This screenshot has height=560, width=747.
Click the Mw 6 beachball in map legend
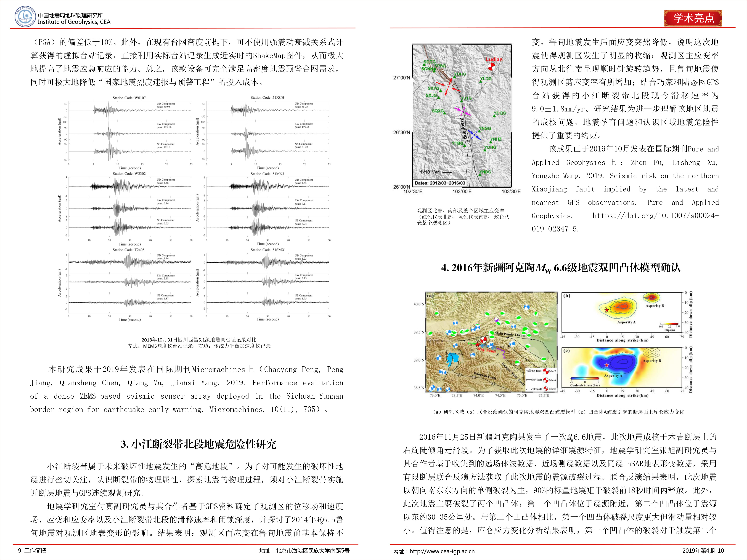coord(546,380)
